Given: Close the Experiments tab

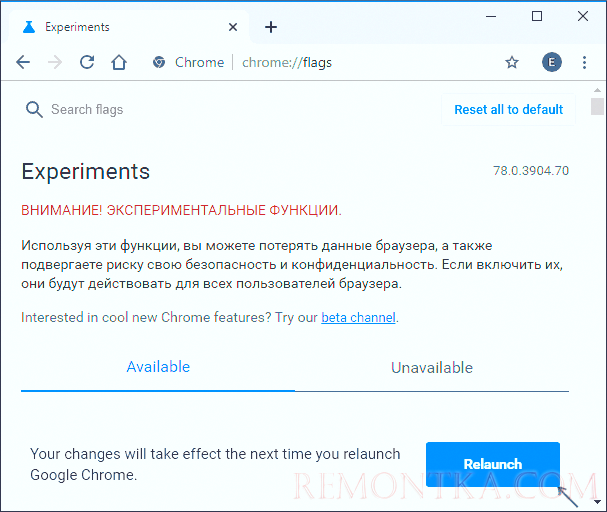Looking at the screenshot, I should [233, 27].
